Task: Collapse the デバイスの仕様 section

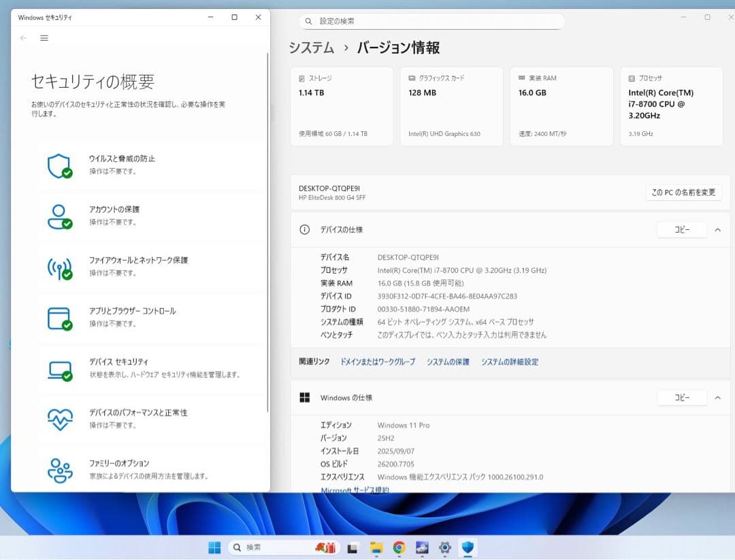Action: coord(718,229)
